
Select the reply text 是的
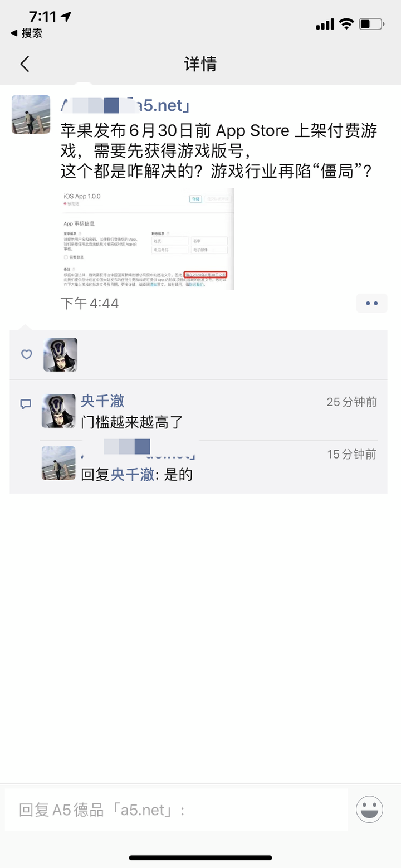pyautogui.click(x=178, y=475)
